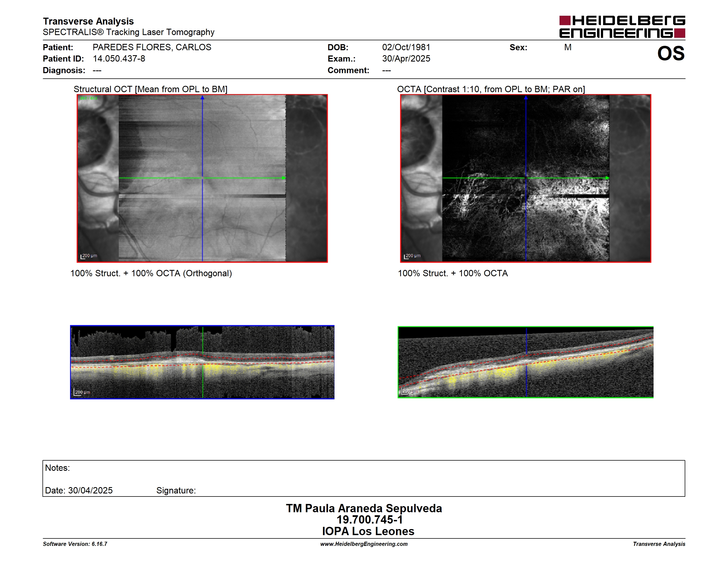Click the Comment label
This screenshot has height=563, width=728.
[348, 70]
